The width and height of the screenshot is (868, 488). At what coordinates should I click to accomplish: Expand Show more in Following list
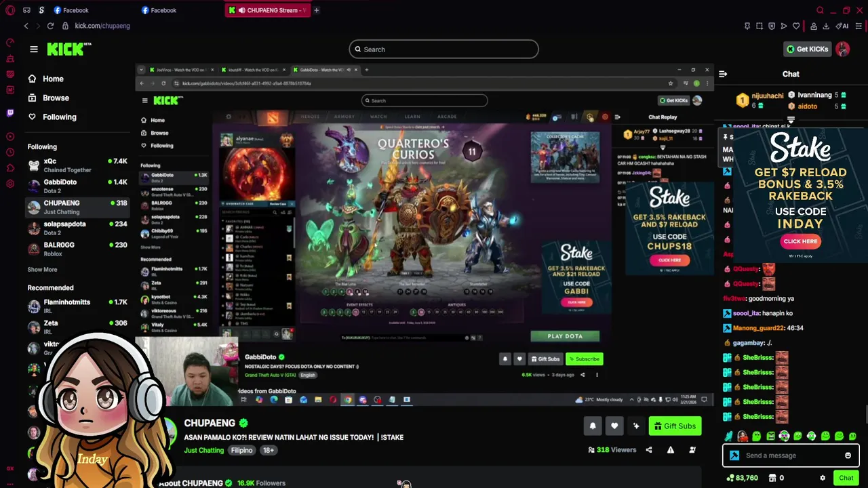point(42,270)
